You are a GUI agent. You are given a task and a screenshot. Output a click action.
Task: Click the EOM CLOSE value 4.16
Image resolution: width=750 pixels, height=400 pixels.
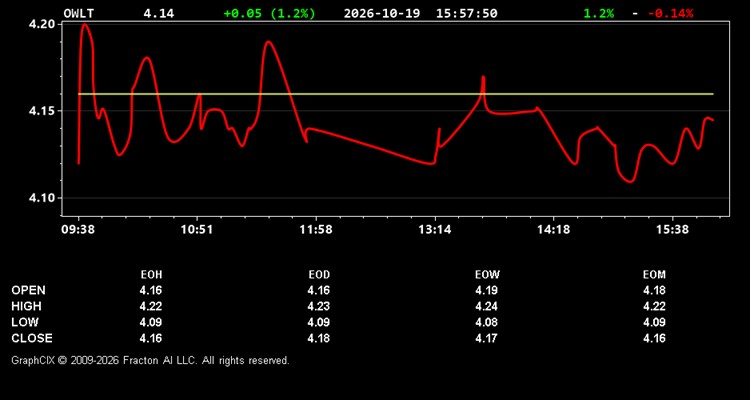point(654,338)
